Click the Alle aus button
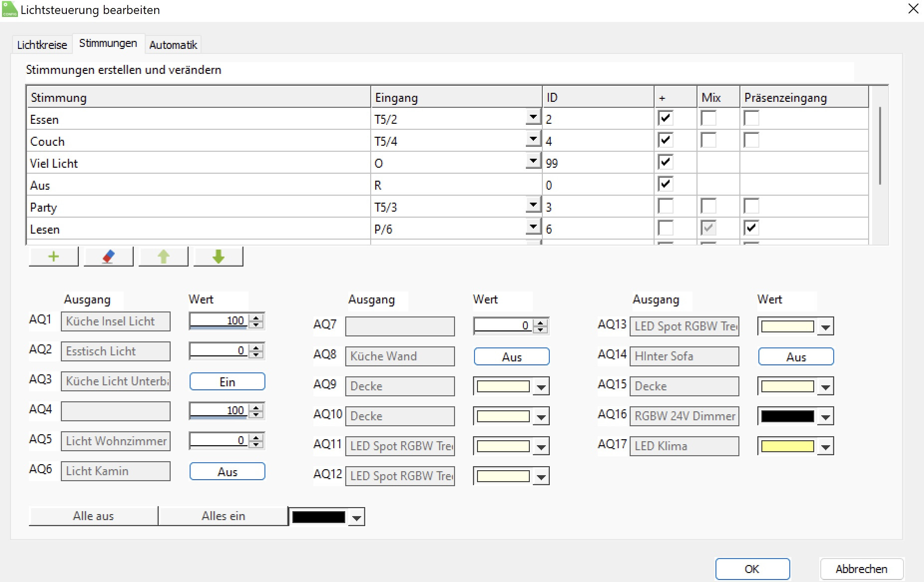 pyautogui.click(x=93, y=516)
